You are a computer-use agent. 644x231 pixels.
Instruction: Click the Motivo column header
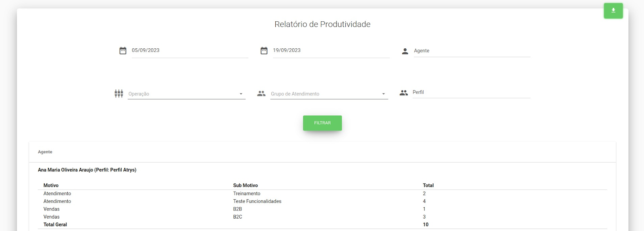coord(51,186)
